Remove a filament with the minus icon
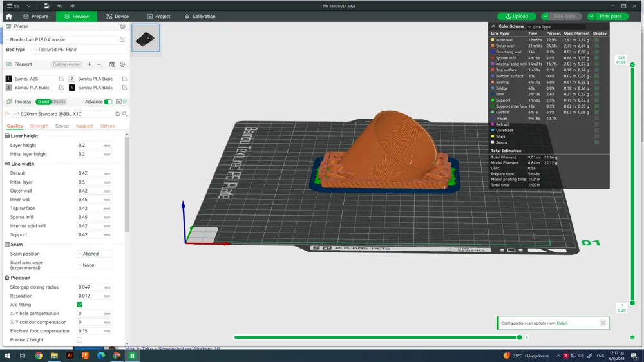This screenshot has width=644, height=362. click(x=99, y=64)
